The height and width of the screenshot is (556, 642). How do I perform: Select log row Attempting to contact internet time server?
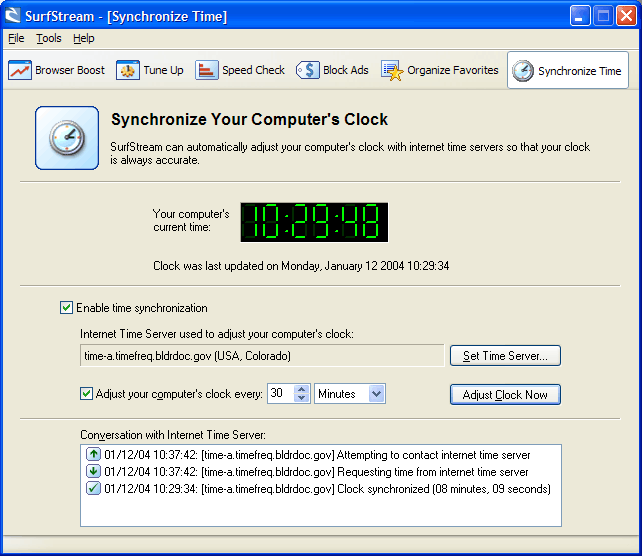point(308,454)
